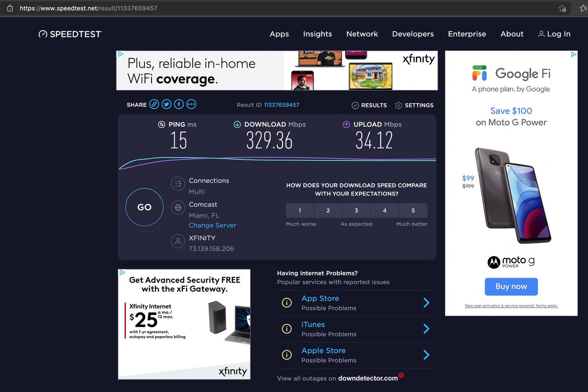Open more share options ellipsis icon
The width and height of the screenshot is (588, 392).
click(x=191, y=105)
